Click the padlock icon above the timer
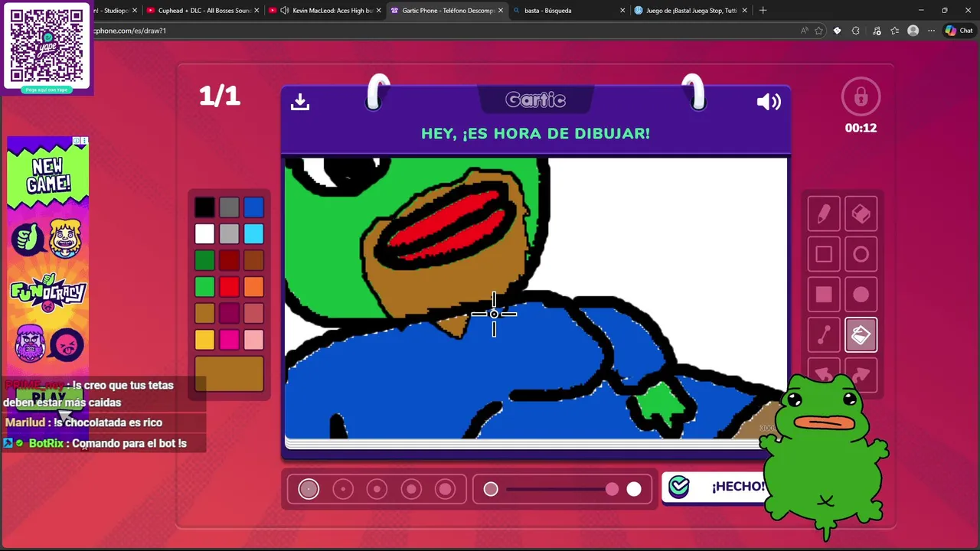Screen dimensions: 980x551 pos(861,96)
